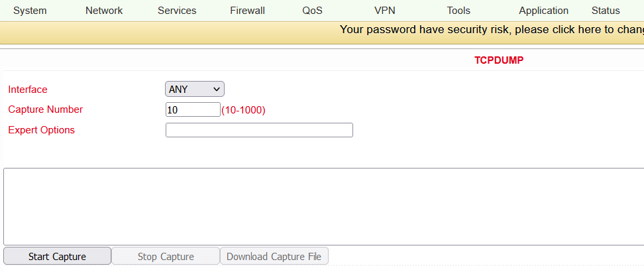
Task: Expand the Interface ANY dropdown
Action: tap(195, 89)
